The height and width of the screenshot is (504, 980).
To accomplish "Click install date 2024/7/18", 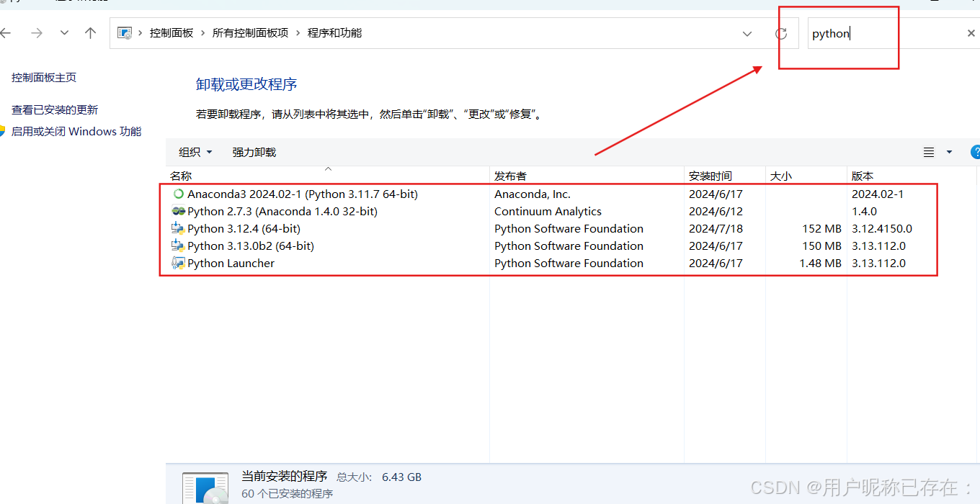I will (716, 228).
